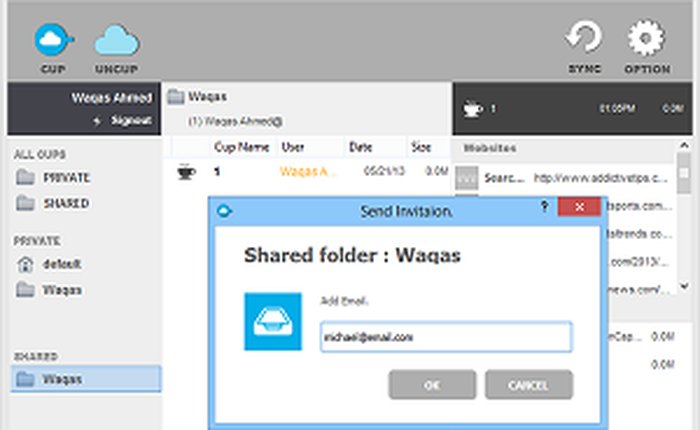Click the coffee cup icon in cup row
Image resolution: width=700 pixels, height=430 pixels.
185,172
